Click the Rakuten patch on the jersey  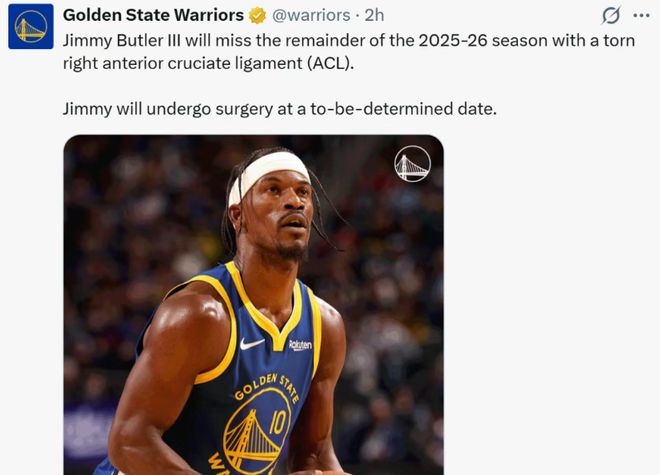(x=300, y=344)
